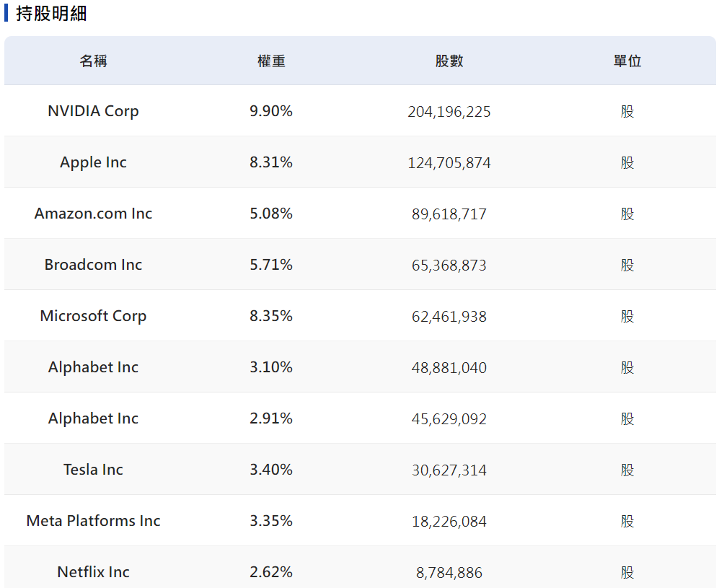
Task: Select Apple's share count 124,705,874
Action: [449, 163]
